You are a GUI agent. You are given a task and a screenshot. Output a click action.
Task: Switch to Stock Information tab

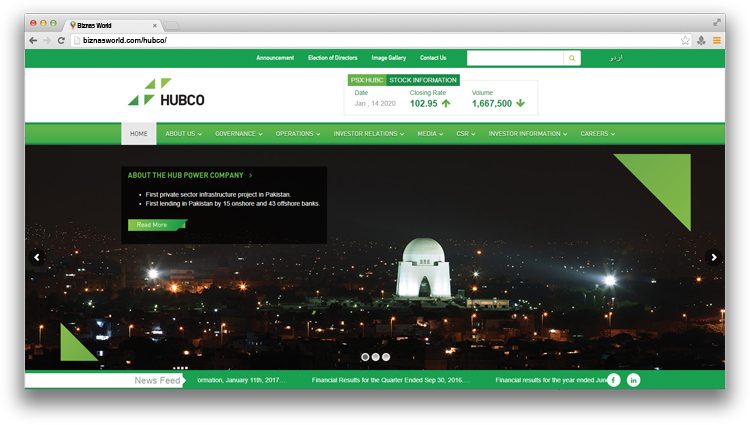423,80
